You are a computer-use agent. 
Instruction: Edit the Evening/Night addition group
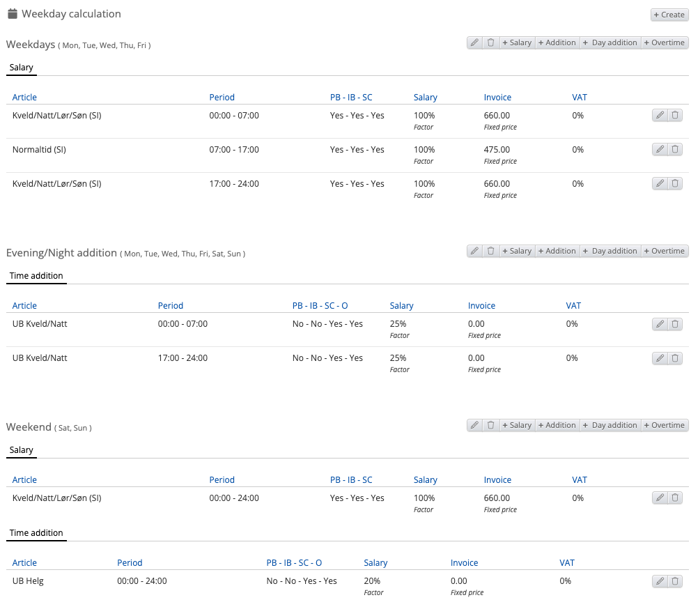tap(474, 251)
